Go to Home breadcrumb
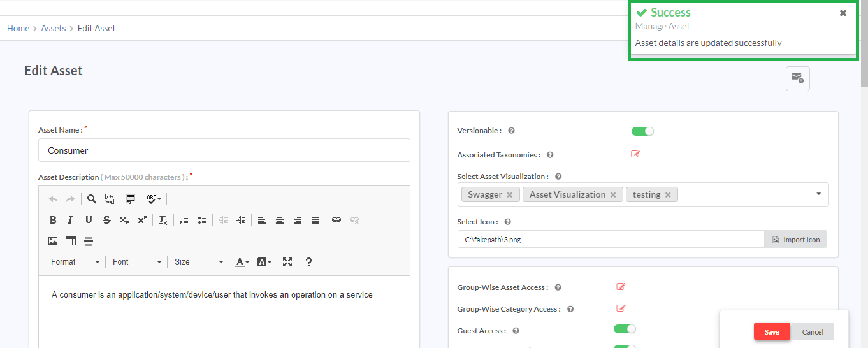 click(18, 28)
